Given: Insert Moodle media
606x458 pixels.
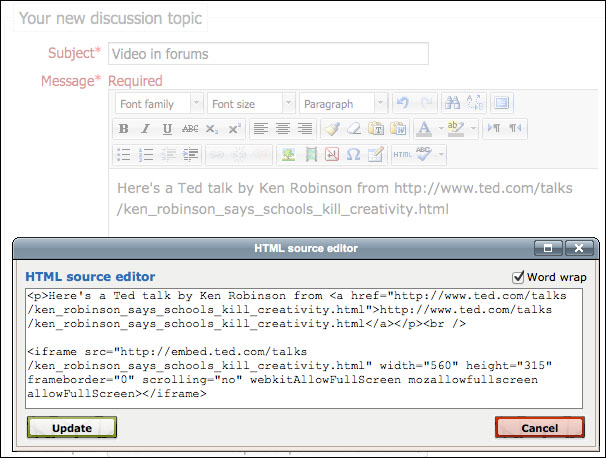Looking at the screenshot, I should (311, 155).
